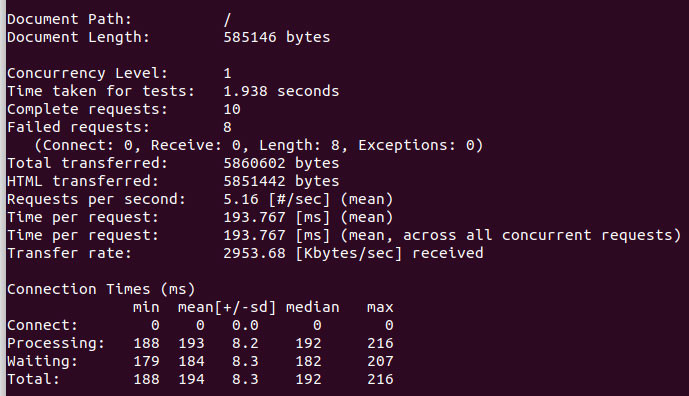Click the 'Requests per second:' label
This screenshot has height=396, width=689.
96,200
